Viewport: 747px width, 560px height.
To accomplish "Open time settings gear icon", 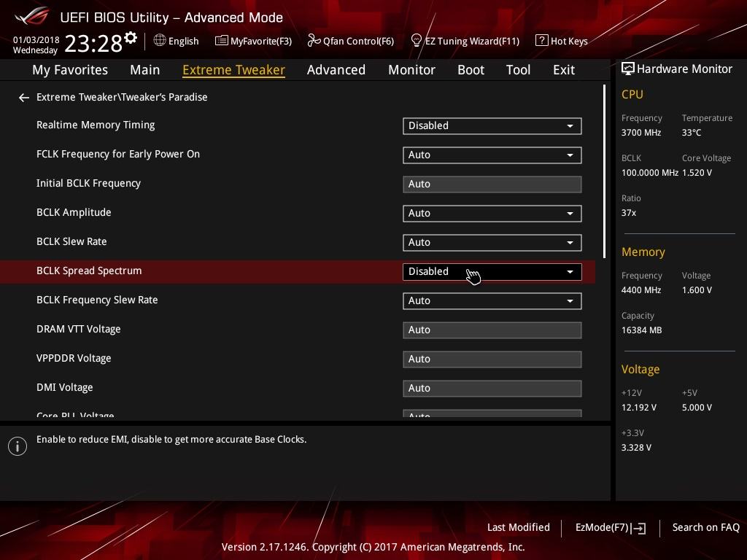I will click(131, 38).
